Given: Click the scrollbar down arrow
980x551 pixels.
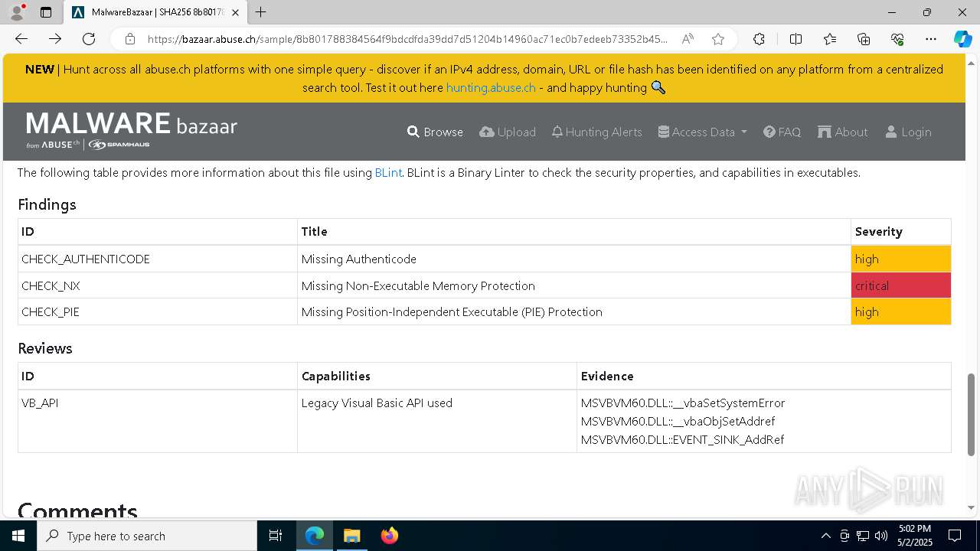Looking at the screenshot, I should pyautogui.click(x=972, y=507).
